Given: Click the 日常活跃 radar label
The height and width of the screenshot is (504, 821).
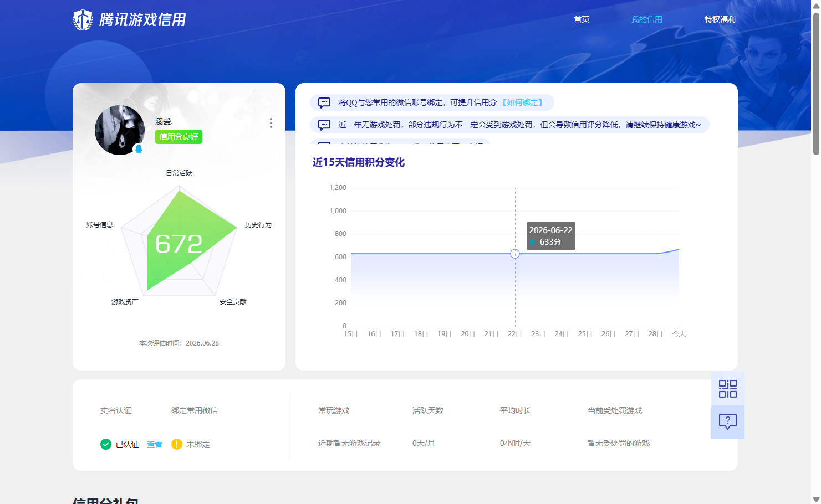Looking at the screenshot, I should (179, 173).
